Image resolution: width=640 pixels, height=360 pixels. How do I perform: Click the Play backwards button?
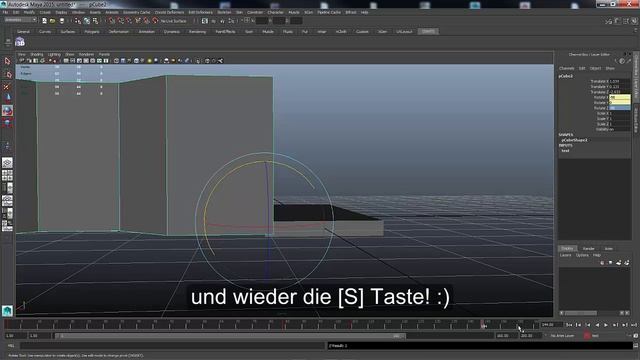click(x=597, y=325)
